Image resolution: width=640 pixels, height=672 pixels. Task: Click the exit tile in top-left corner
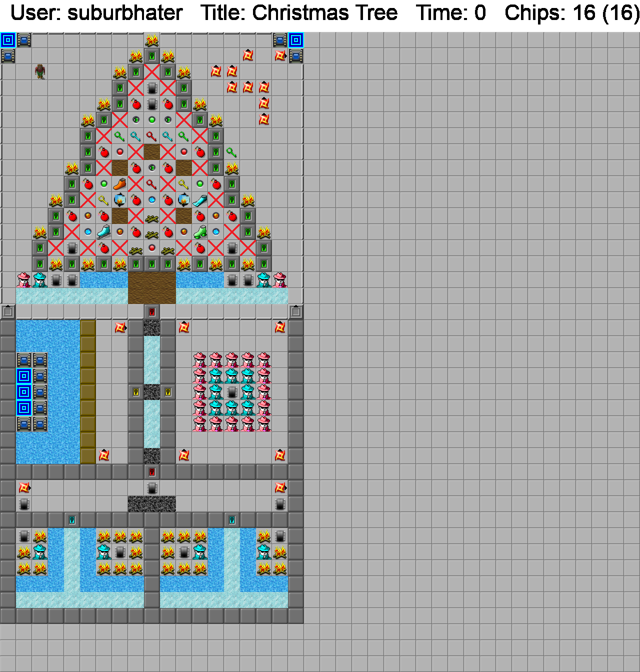coord(8,40)
